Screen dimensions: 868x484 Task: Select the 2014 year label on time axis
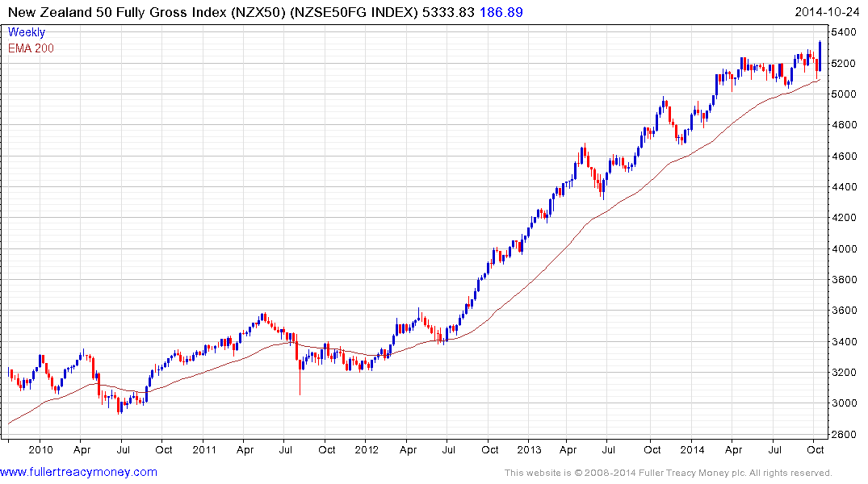pyautogui.click(x=693, y=449)
